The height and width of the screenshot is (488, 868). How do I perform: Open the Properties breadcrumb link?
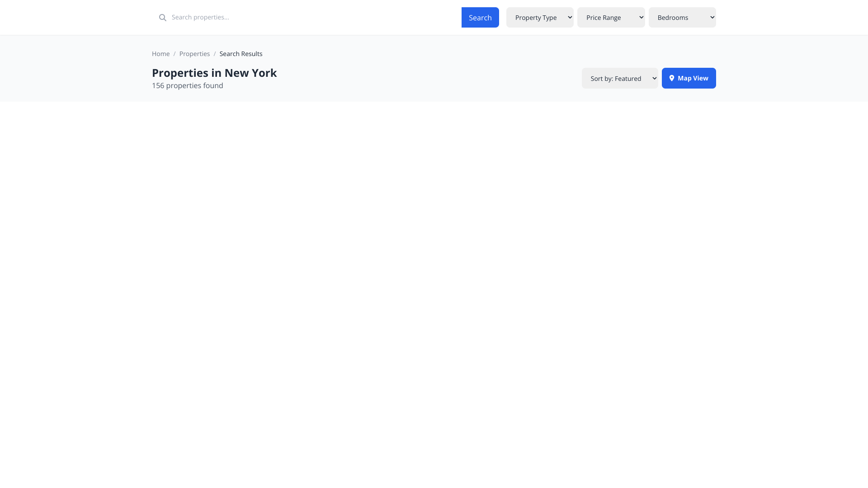click(x=194, y=54)
